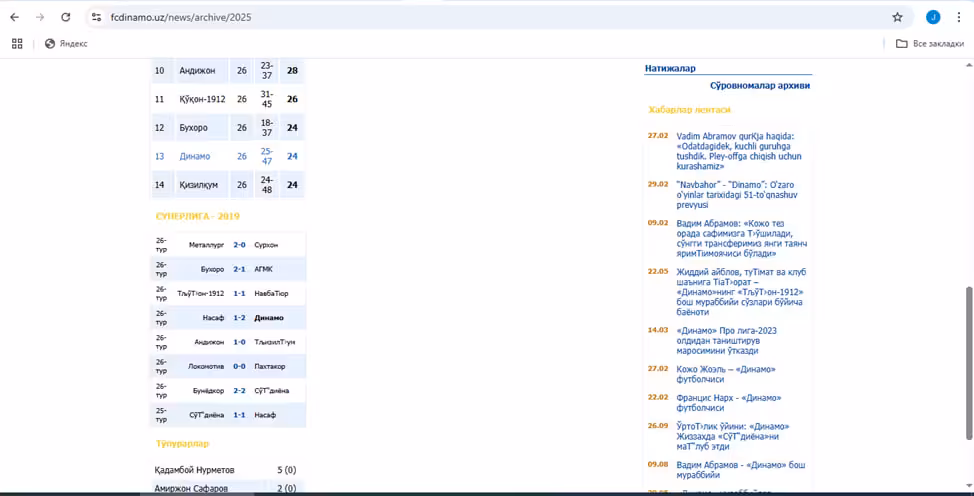Open the Жиддий айблов news article
The image size is (974, 496).
click(x=741, y=292)
